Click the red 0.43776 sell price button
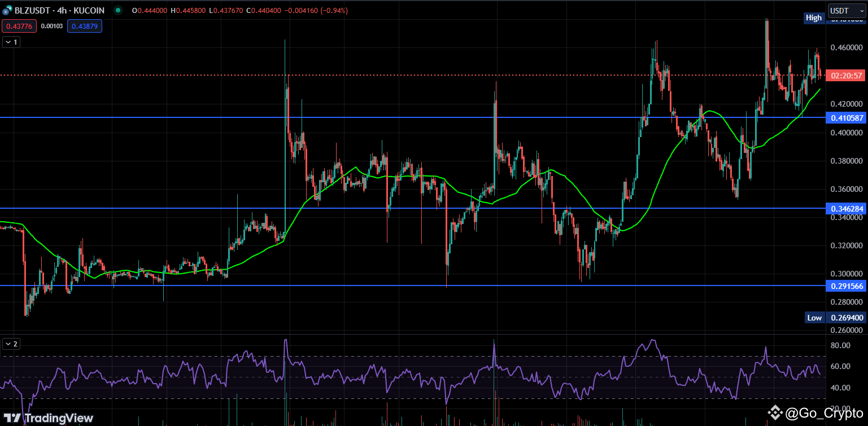868x426 pixels. pos(19,26)
